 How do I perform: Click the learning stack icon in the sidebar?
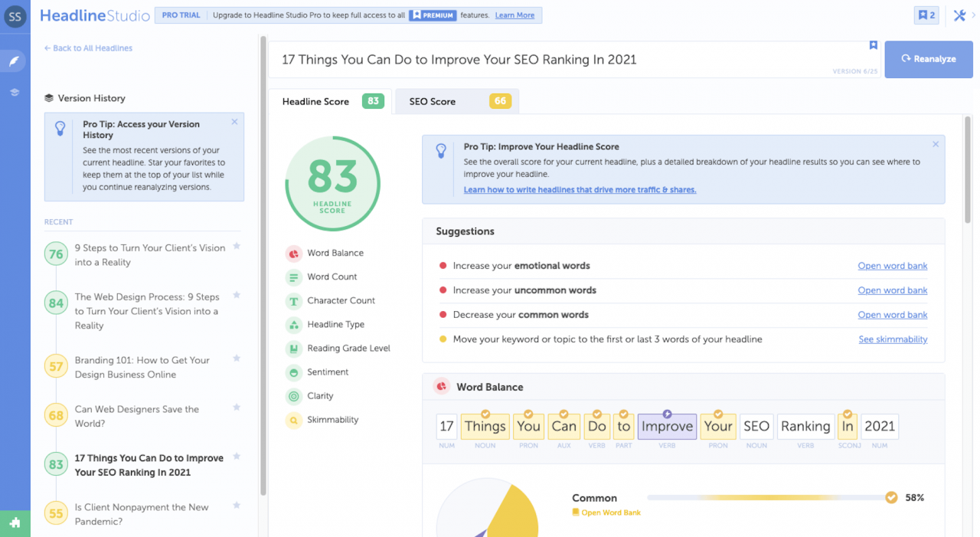pyautogui.click(x=14, y=92)
